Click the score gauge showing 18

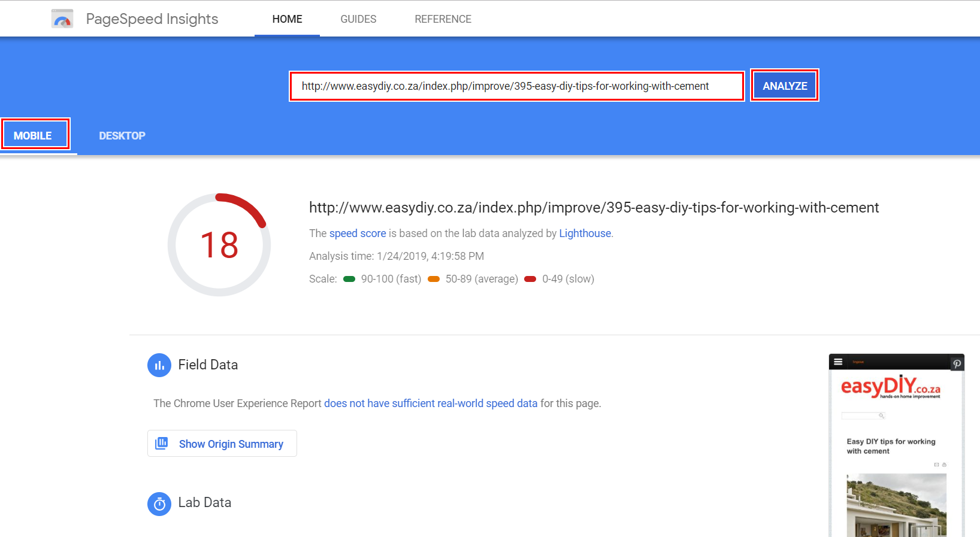click(219, 244)
